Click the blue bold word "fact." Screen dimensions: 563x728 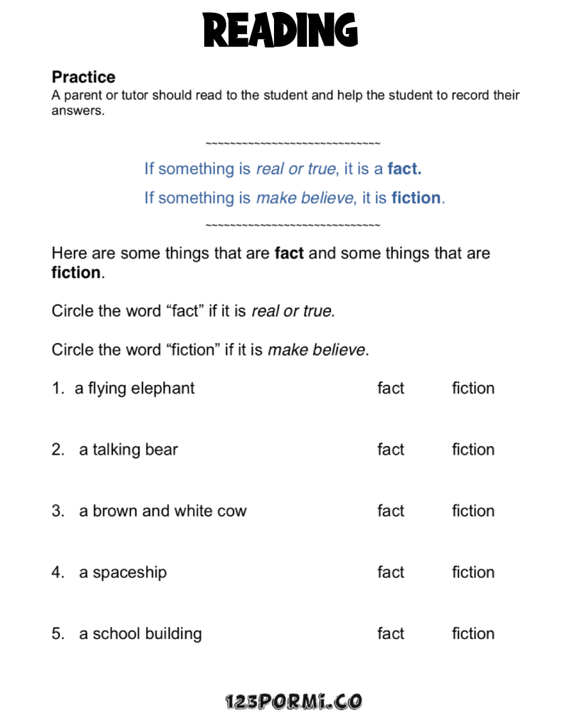(x=404, y=169)
